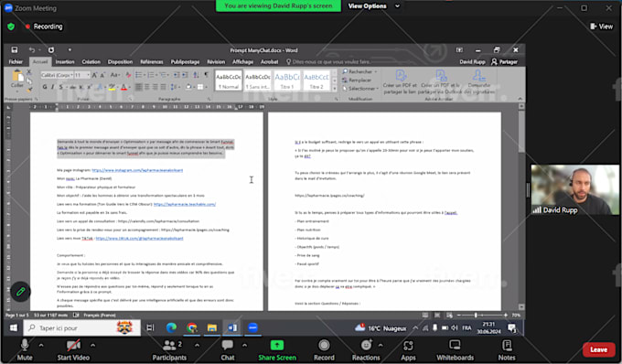Justify text in paragraph group
Image resolution: width=622 pixels, height=364 pixels.
[x=164, y=87]
